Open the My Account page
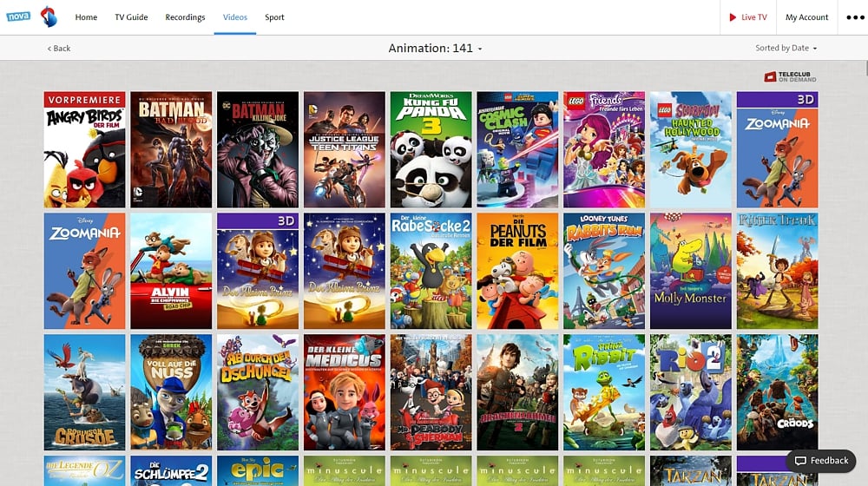The height and width of the screenshot is (486, 868). click(x=806, y=17)
